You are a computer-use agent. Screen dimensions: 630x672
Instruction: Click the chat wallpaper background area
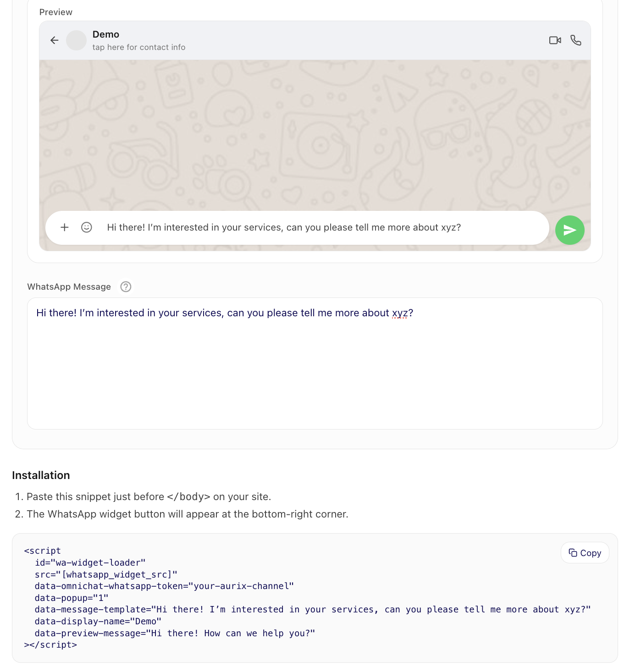pyautogui.click(x=315, y=138)
